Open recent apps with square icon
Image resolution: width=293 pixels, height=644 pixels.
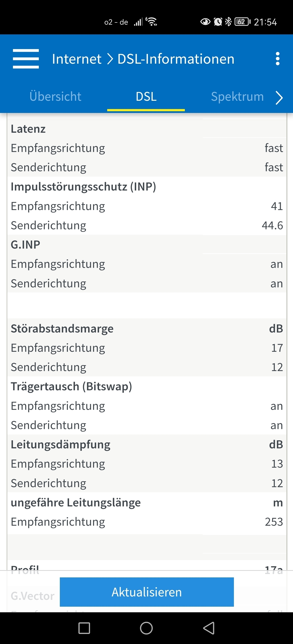pyautogui.click(x=84, y=628)
